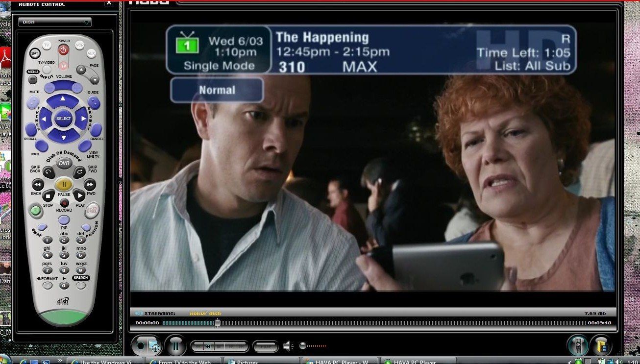Click the SKIP FWD button
This screenshot has width=640, height=364.
pyautogui.click(x=79, y=171)
